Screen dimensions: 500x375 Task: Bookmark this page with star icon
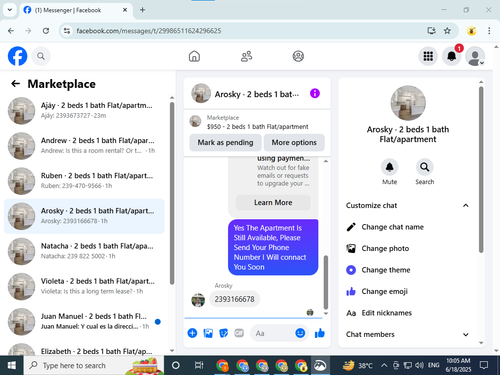447,31
